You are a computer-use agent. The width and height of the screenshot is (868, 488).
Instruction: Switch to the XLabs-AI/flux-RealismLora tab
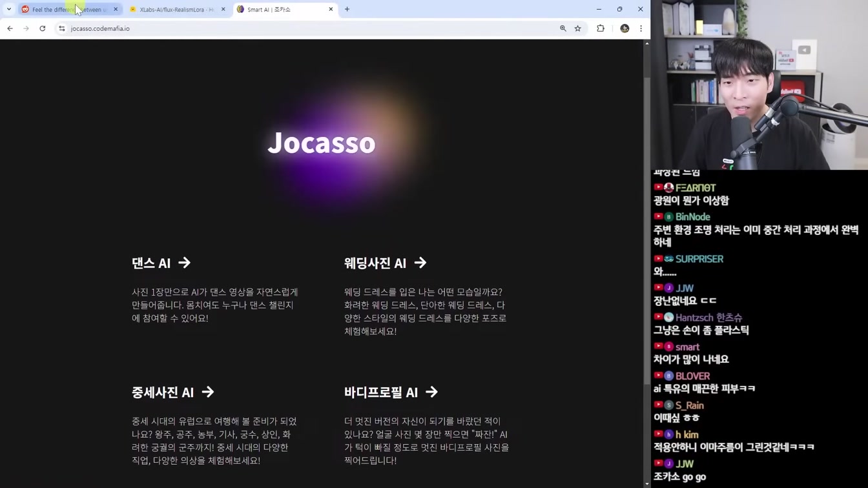(178, 10)
